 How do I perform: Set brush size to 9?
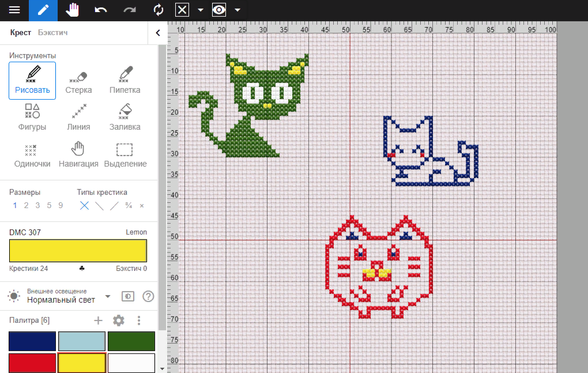point(60,205)
